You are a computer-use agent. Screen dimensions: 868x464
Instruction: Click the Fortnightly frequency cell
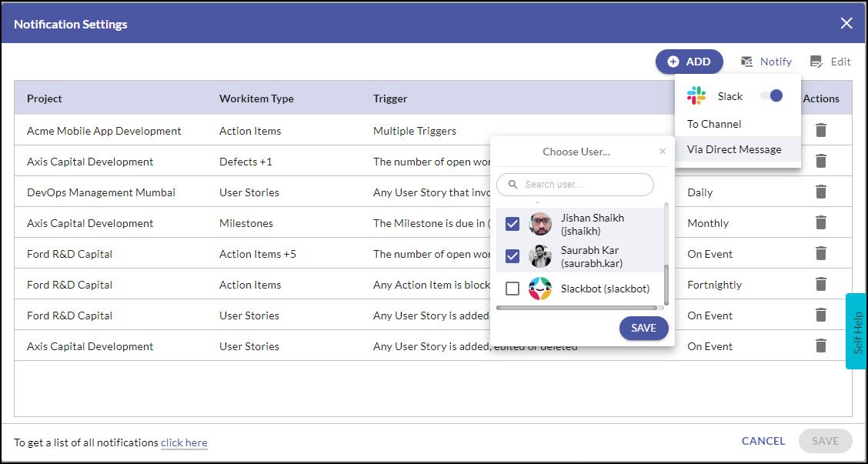coord(715,285)
